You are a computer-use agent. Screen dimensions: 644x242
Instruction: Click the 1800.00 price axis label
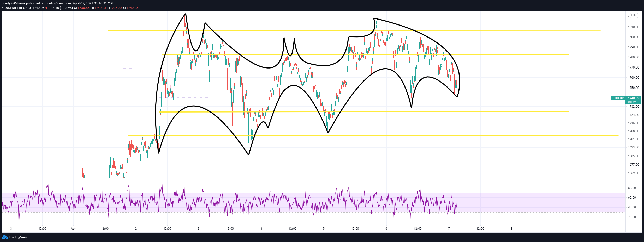634,37
